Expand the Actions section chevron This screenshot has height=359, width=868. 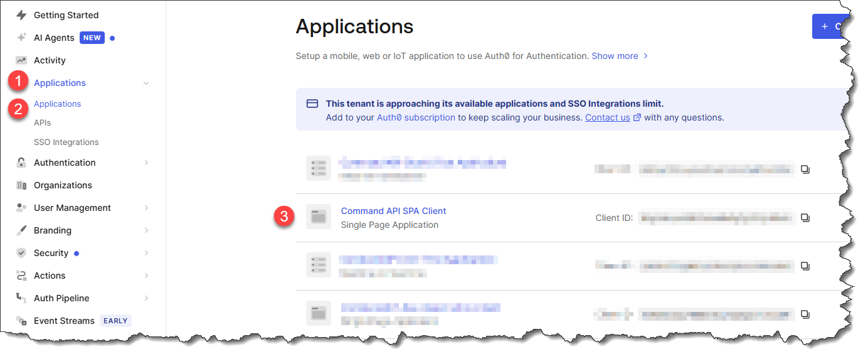(x=146, y=276)
